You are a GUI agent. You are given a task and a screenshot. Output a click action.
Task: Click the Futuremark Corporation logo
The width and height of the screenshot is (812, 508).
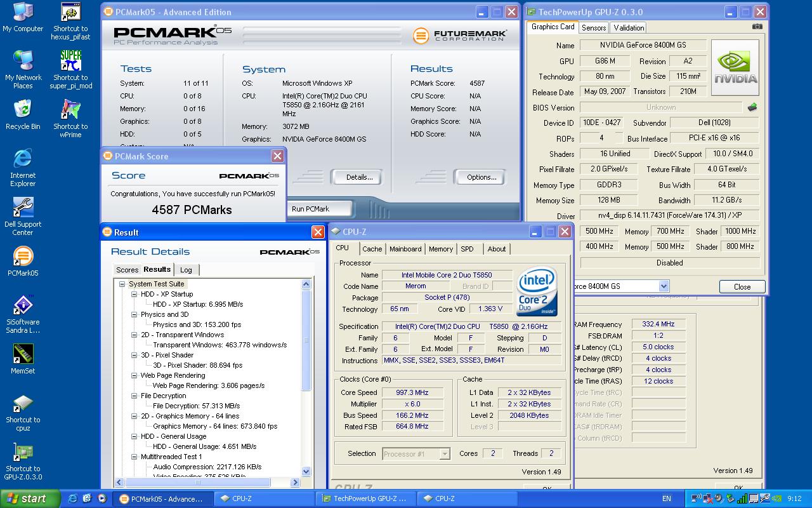[x=460, y=36]
